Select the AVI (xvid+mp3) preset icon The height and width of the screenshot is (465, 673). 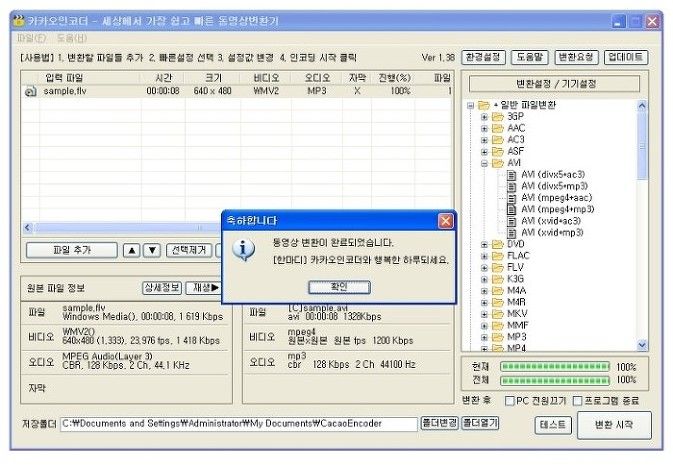511,233
